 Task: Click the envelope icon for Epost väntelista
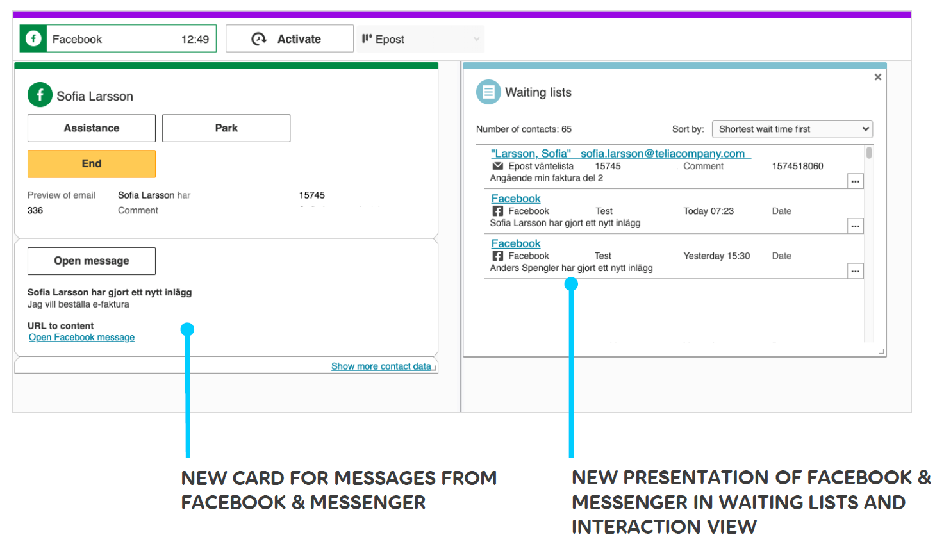[497, 166]
